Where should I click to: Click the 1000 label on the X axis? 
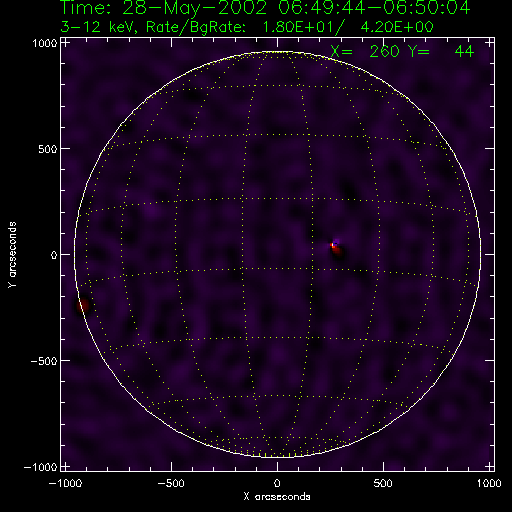489,483
